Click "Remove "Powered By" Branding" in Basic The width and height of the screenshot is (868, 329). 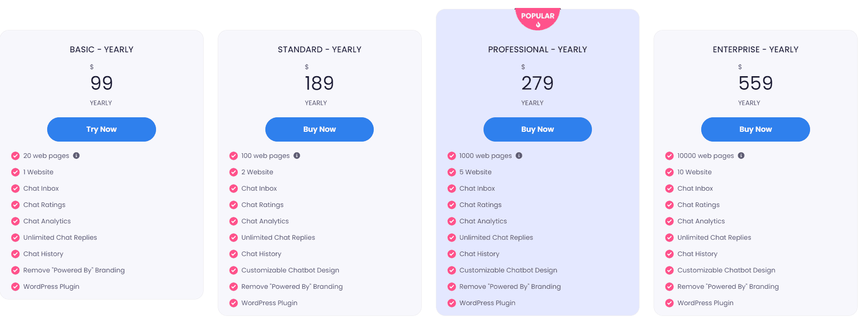click(74, 270)
